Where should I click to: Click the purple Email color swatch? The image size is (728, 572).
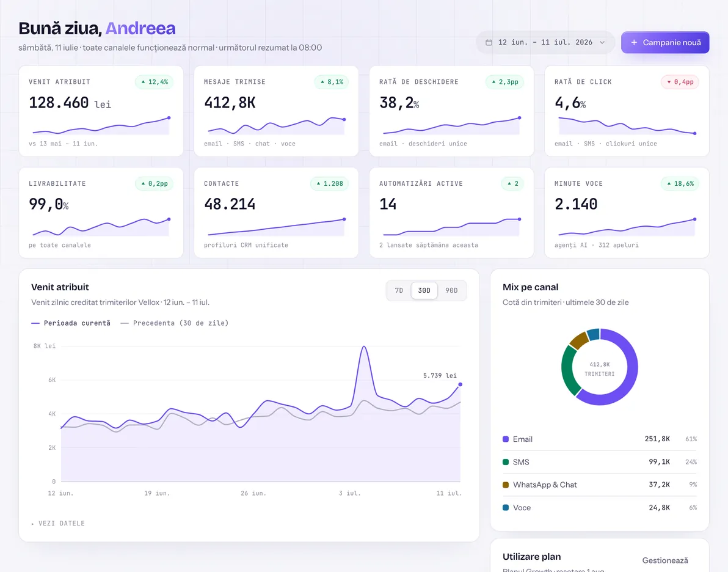coord(506,439)
